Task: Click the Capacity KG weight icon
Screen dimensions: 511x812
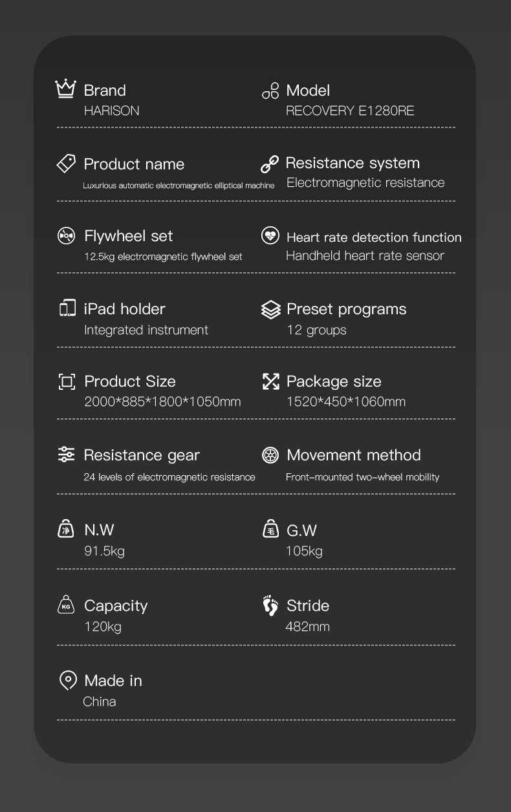Action: [67, 604]
